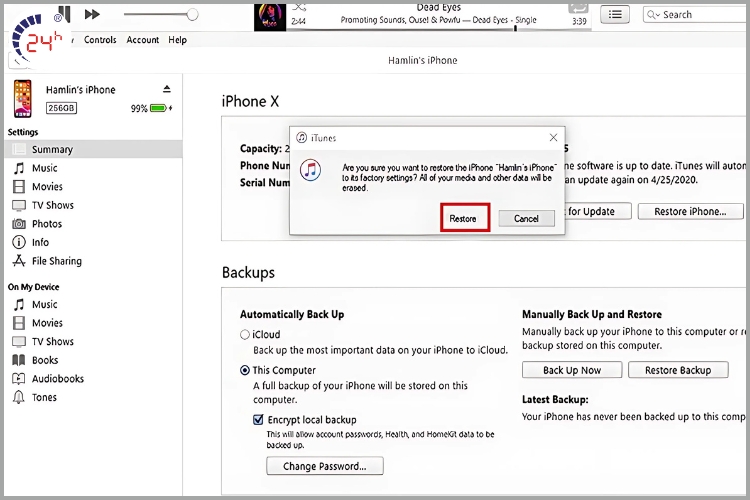This screenshot has height=500, width=750.
Task: Click the fast-forward playback button
Action: (92, 14)
